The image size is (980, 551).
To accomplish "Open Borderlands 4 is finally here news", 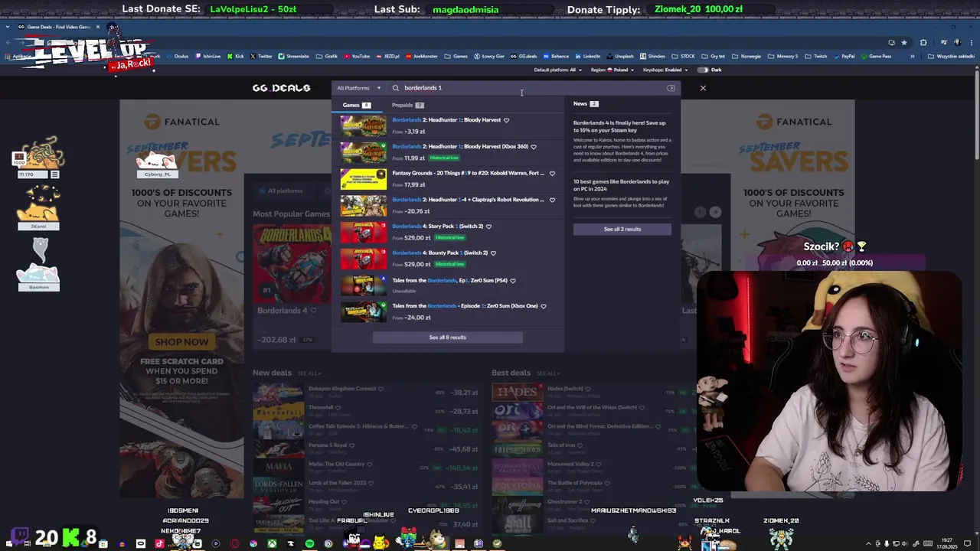I will click(619, 126).
